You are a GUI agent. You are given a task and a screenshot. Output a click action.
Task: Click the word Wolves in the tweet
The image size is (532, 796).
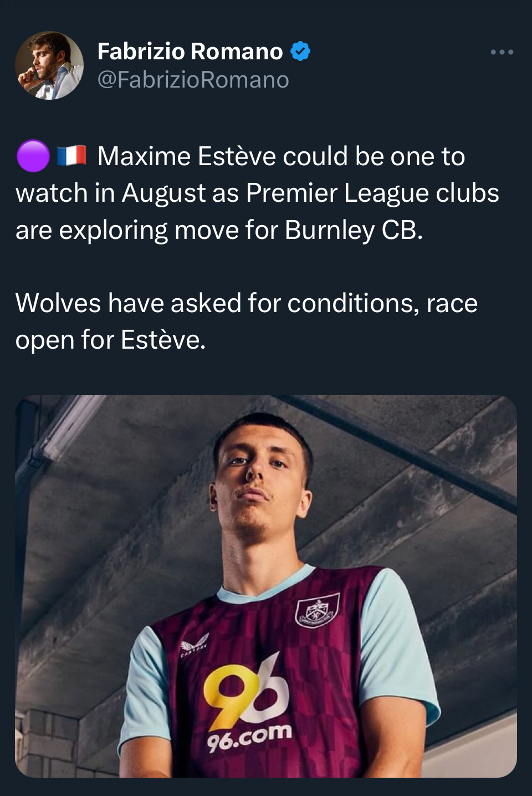pos(58,303)
